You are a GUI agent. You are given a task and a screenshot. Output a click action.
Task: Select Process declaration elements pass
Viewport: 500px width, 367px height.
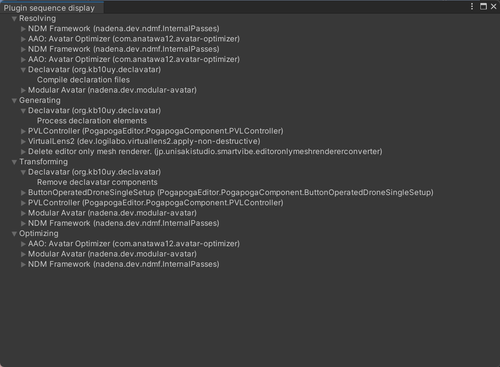(x=92, y=121)
